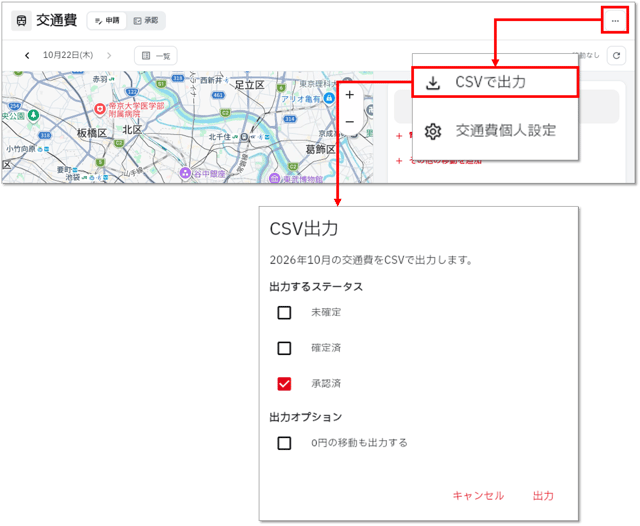
Task: Enable 0円の移動も出力する option checkbox
Action: (x=284, y=443)
